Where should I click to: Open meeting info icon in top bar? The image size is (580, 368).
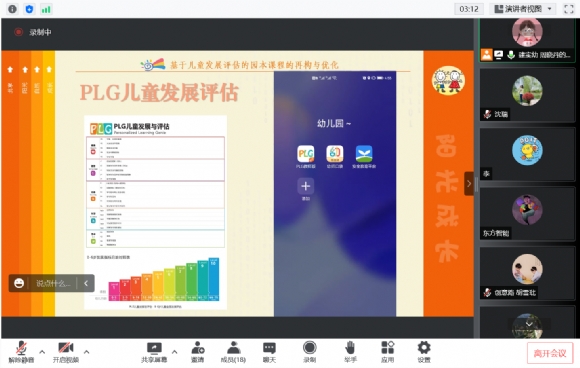(x=12, y=9)
